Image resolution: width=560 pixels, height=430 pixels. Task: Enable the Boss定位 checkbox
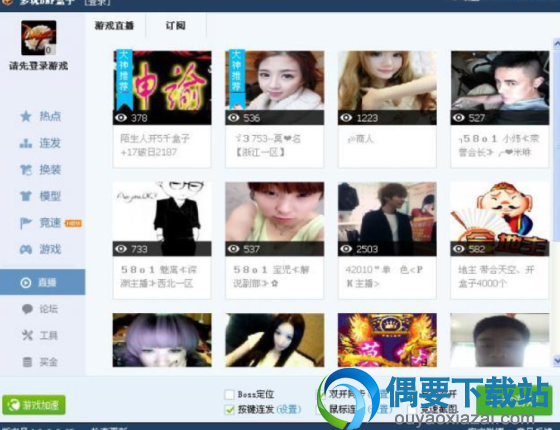point(229,394)
